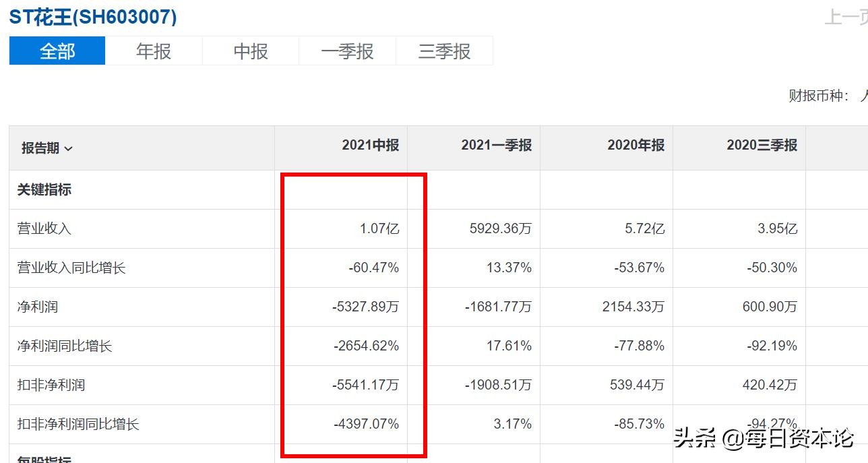The height and width of the screenshot is (463, 868).
Task: Select the 一季报 tab
Action: 347,50
